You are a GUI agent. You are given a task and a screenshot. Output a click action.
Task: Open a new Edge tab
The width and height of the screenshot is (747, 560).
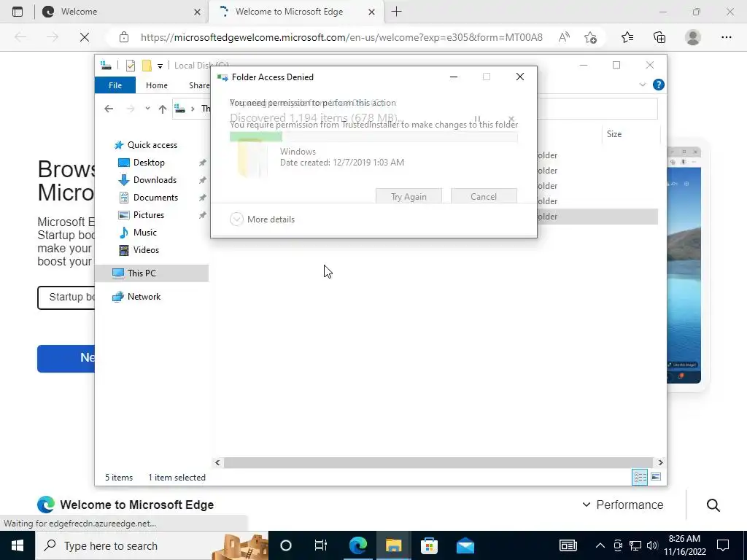(396, 12)
